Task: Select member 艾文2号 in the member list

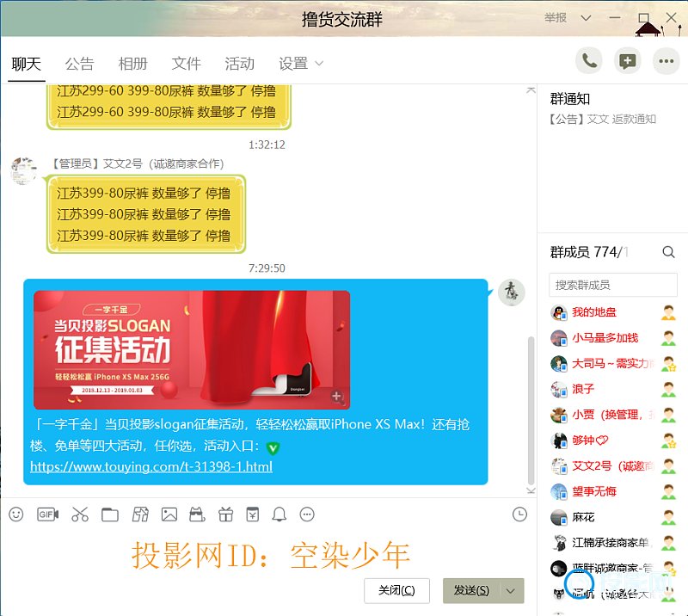Action: [613, 465]
